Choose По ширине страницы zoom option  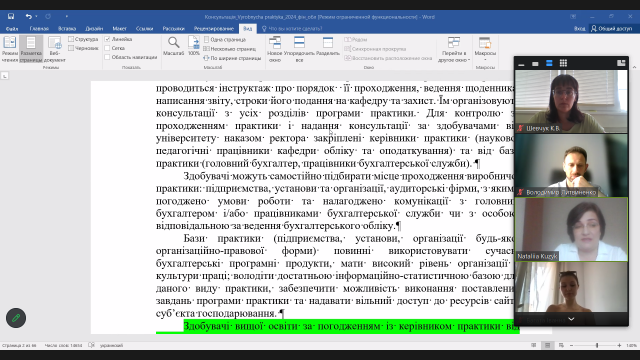(232, 58)
